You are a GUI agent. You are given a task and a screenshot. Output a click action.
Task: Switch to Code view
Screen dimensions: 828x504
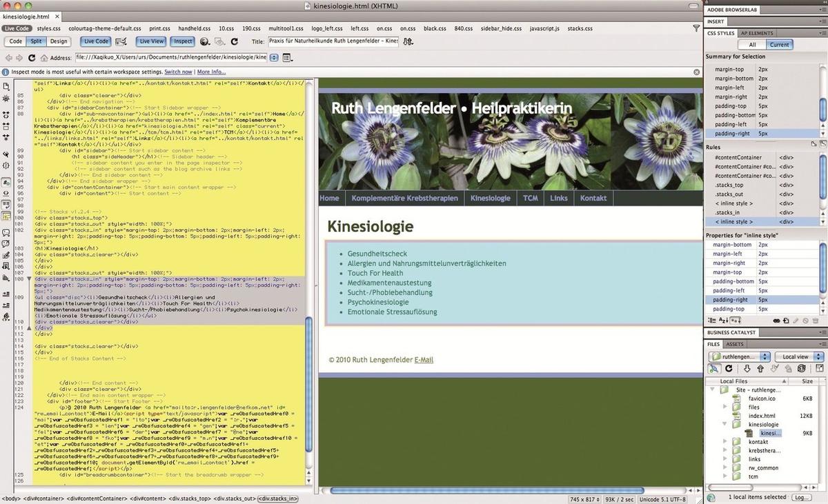tap(16, 41)
